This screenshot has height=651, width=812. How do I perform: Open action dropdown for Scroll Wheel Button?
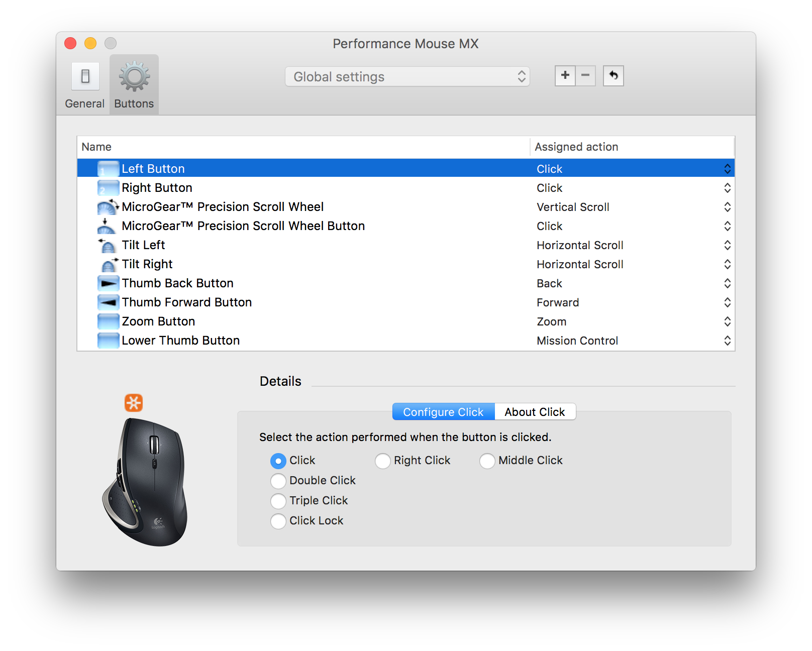(x=727, y=226)
